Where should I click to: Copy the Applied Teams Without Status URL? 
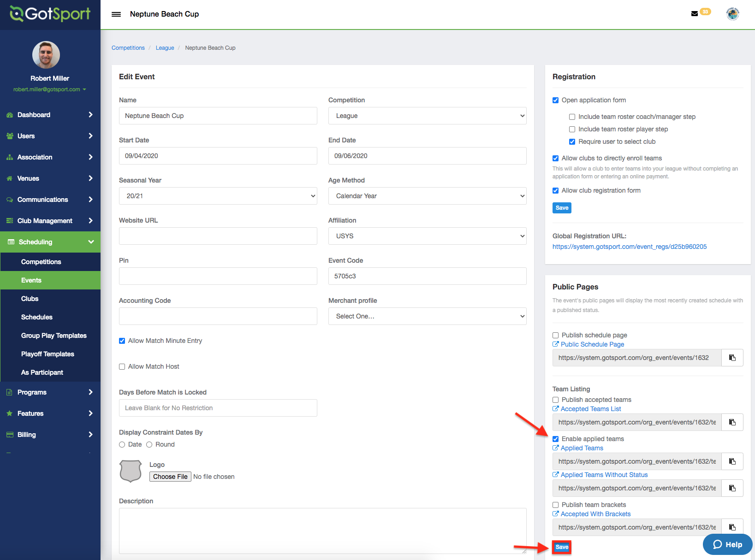732,488
